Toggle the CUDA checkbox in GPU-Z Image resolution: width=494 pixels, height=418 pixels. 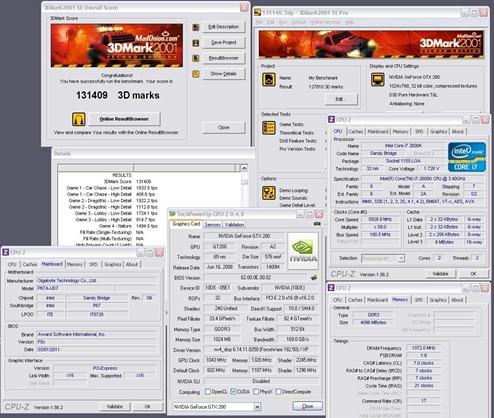coord(233,391)
